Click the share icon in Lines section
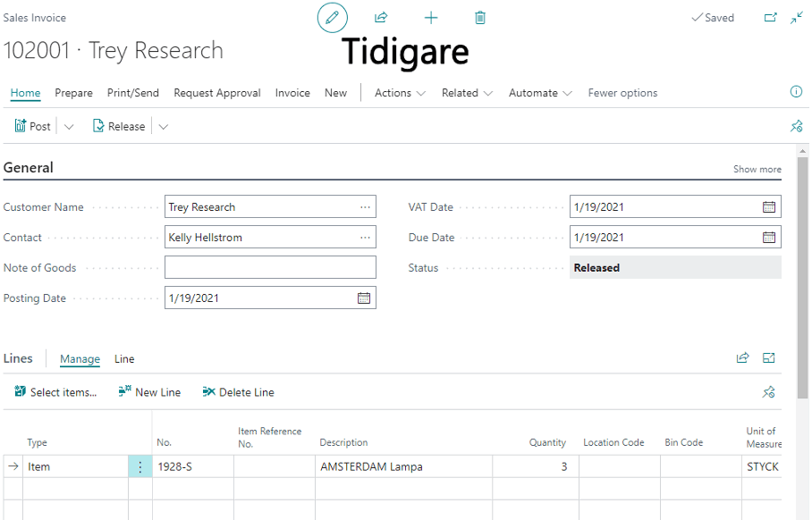 (x=742, y=357)
